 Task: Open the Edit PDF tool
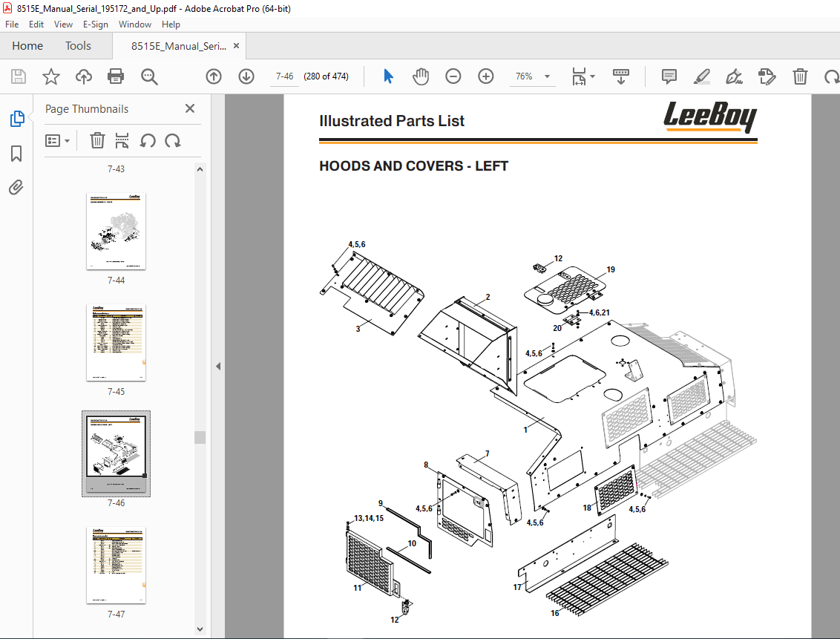coord(767,76)
